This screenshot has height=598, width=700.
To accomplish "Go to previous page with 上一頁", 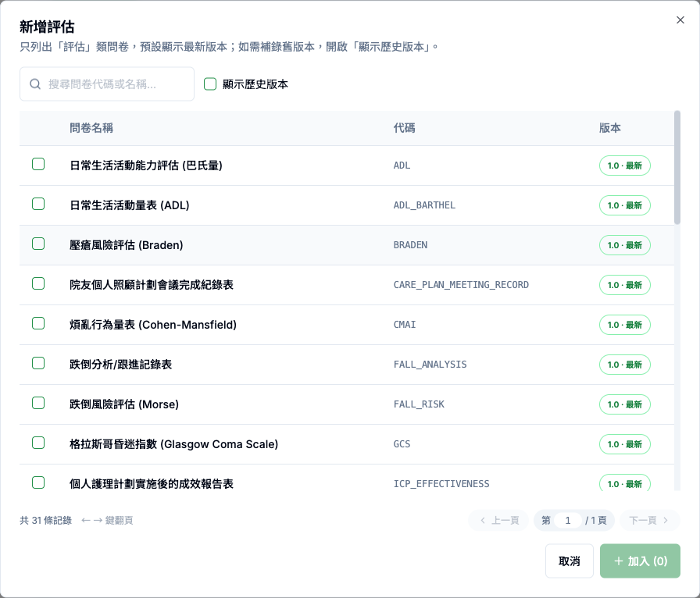I will pyautogui.click(x=498, y=521).
